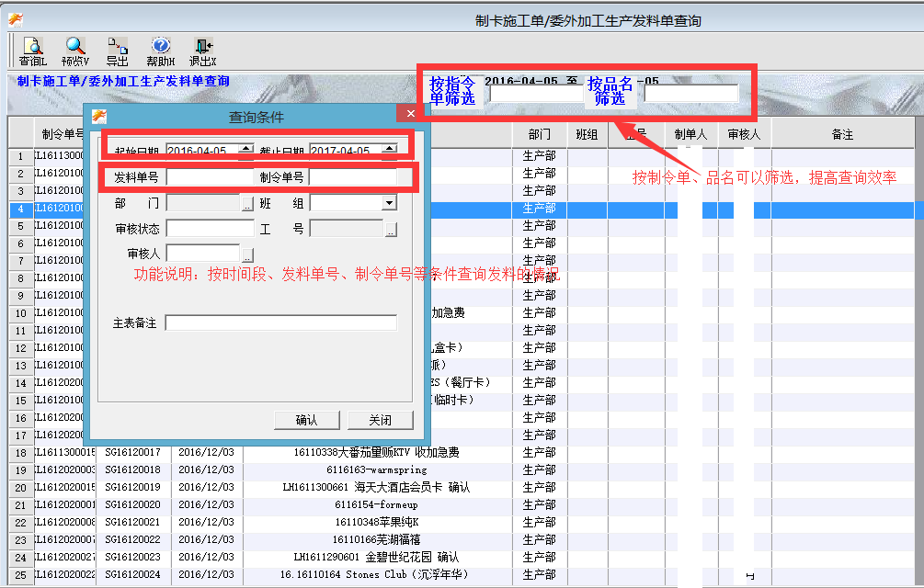This screenshot has height=588, width=924.
Task: Click cell SG16120018 in row 19
Action: (133, 469)
